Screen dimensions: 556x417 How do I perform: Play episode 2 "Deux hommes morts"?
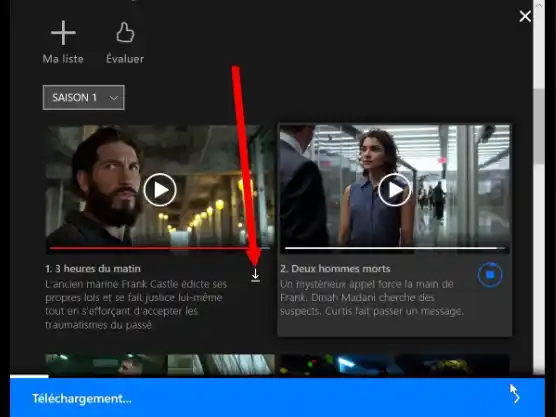(x=394, y=190)
